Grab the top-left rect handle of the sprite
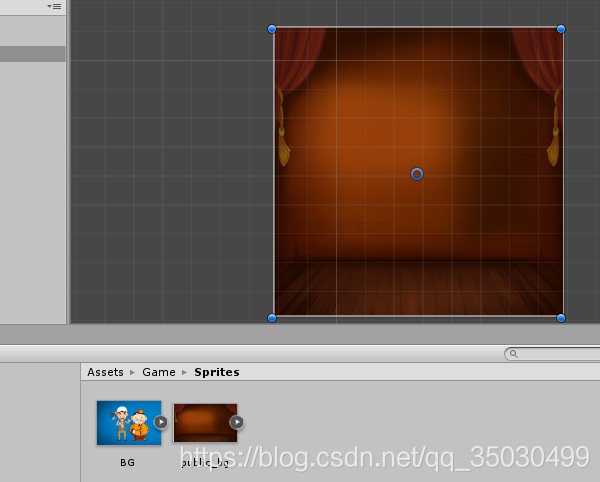This screenshot has height=482, width=600. (x=272, y=29)
